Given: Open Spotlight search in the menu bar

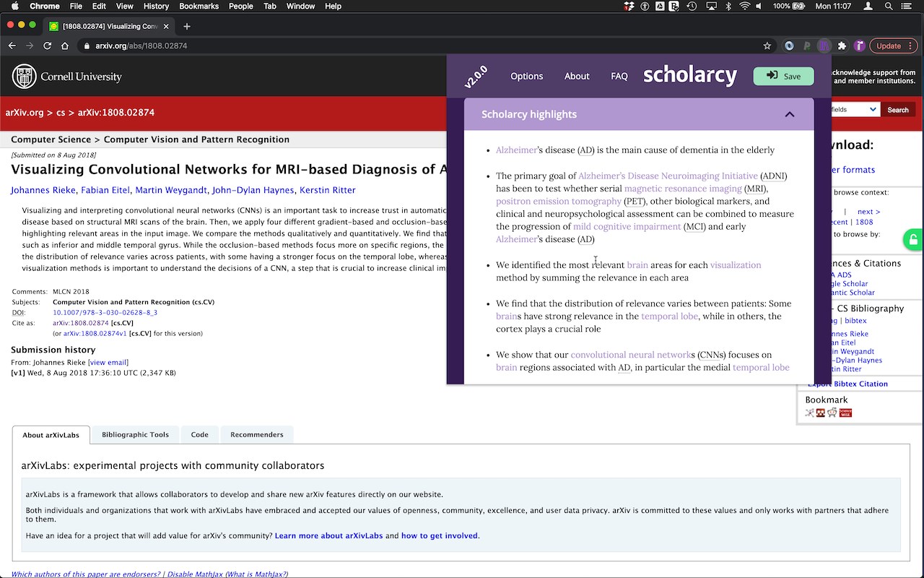Looking at the screenshot, I should pos(888,6).
